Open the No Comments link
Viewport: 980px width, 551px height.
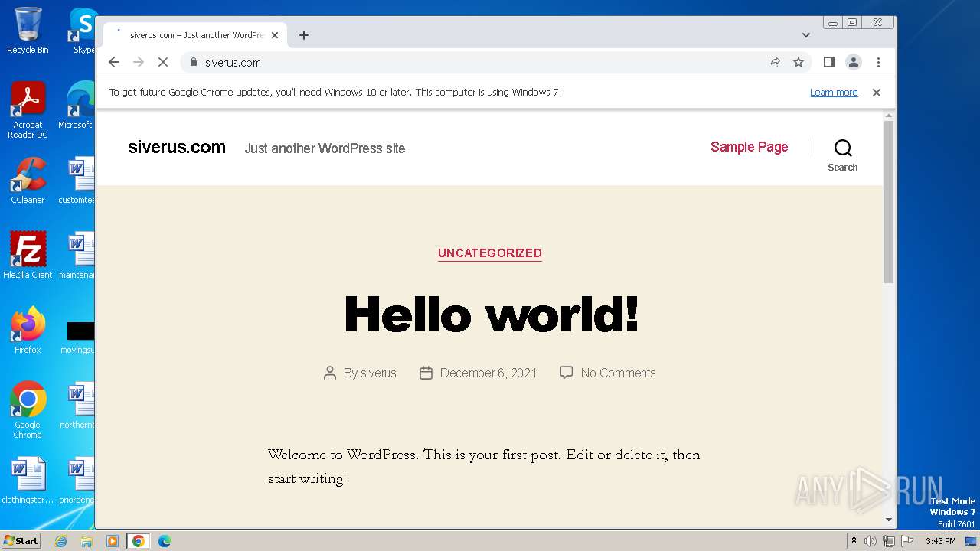[x=618, y=373]
